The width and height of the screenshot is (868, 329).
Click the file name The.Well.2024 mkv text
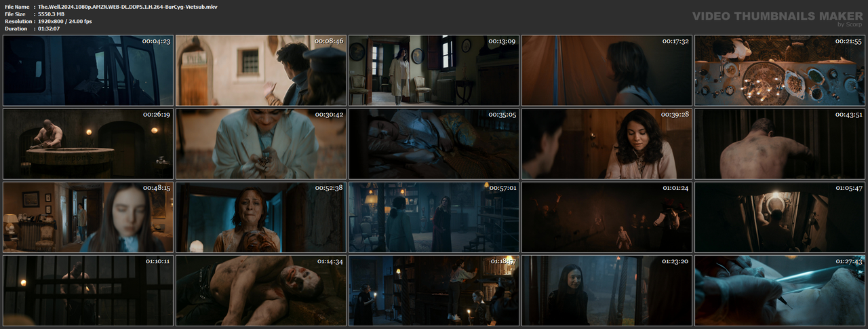point(127,6)
